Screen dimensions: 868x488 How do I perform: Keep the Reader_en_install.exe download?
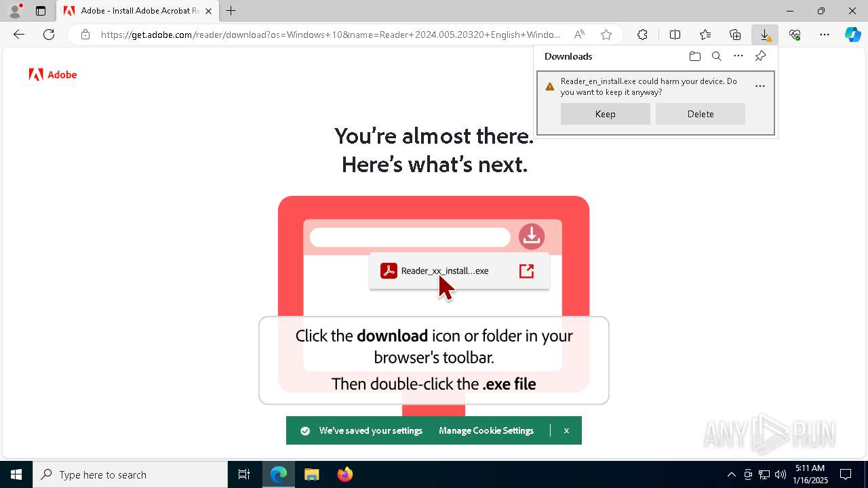606,114
